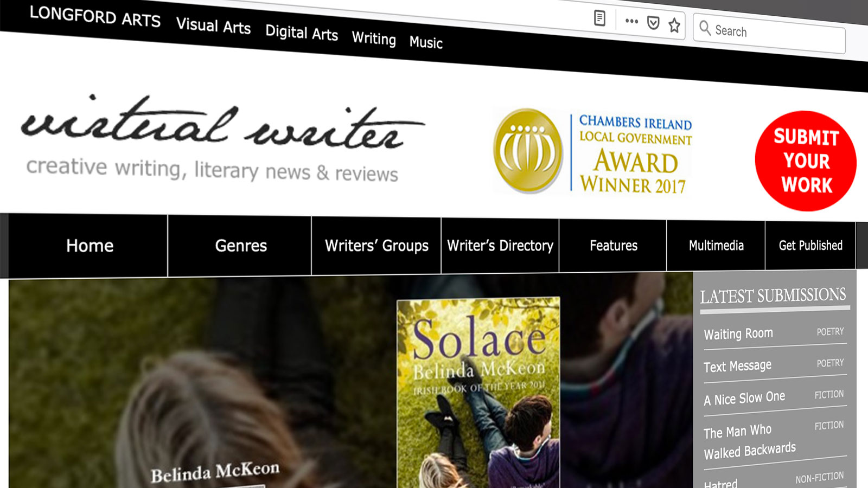The image size is (868, 488).
Task: Save page with the Pocket icon
Action: click(653, 23)
